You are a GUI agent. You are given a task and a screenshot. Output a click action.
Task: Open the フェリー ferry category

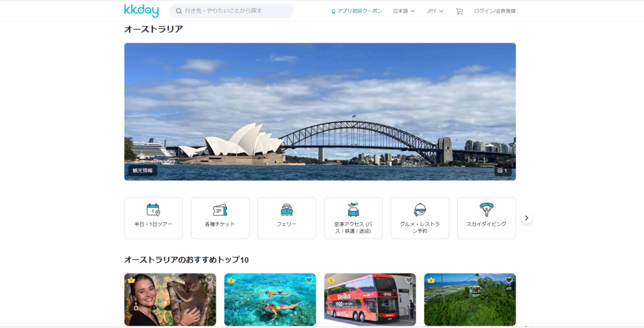(286, 218)
